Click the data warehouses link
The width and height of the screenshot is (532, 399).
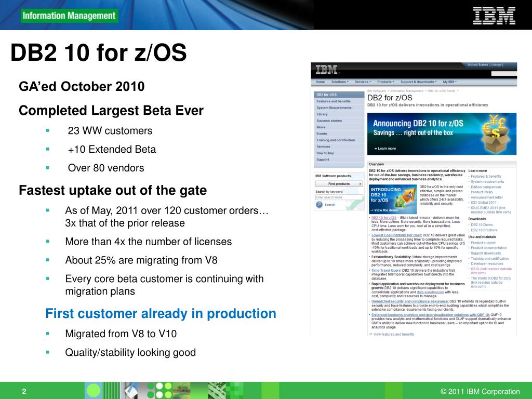(430, 292)
